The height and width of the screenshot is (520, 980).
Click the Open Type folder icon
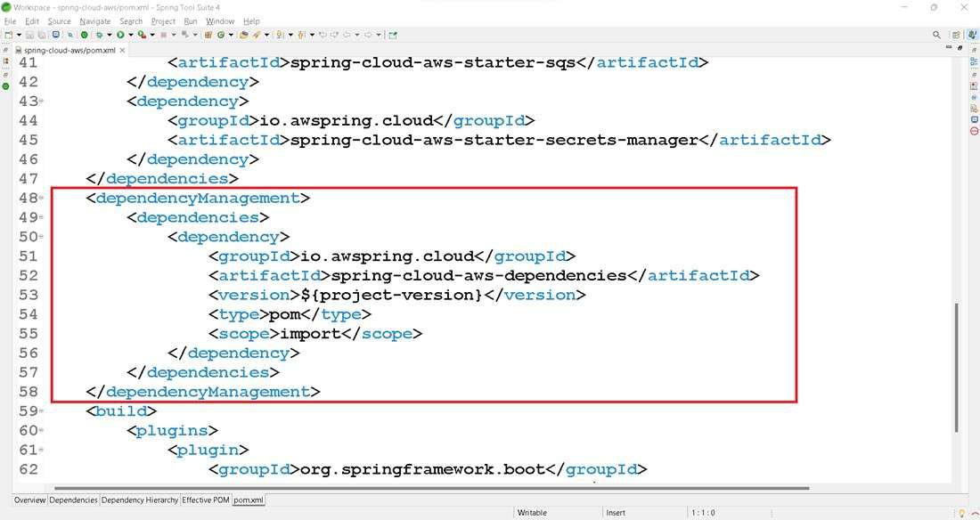point(244,35)
